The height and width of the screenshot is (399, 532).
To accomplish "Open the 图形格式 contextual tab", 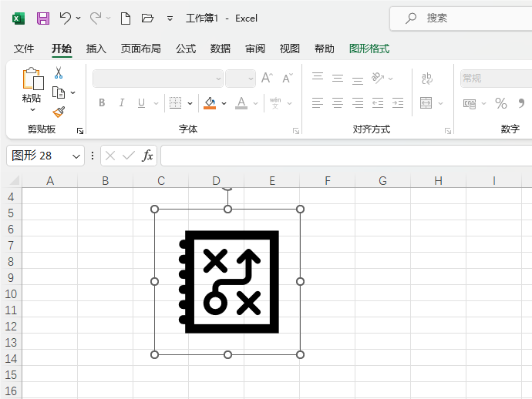I will 369,49.
